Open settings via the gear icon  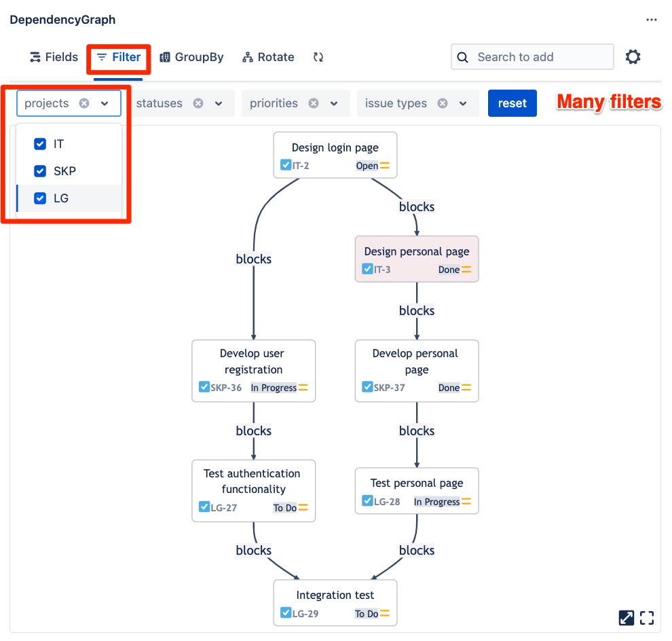(x=633, y=57)
